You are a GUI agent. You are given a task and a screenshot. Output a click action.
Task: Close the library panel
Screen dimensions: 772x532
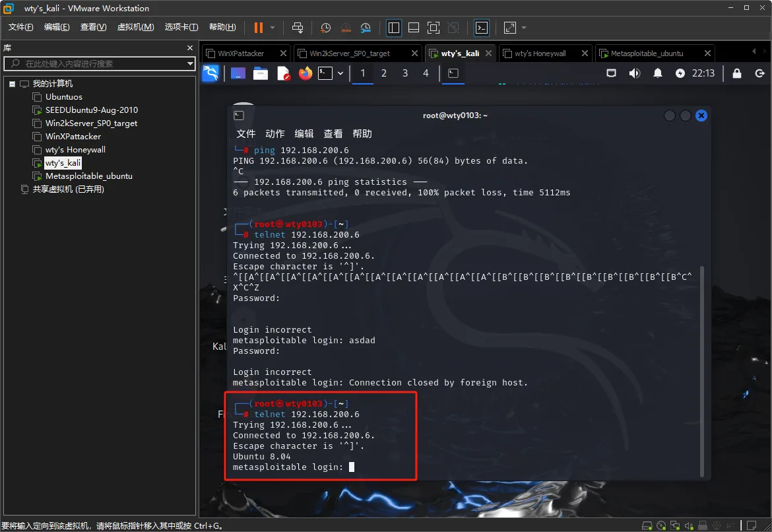[x=190, y=48]
